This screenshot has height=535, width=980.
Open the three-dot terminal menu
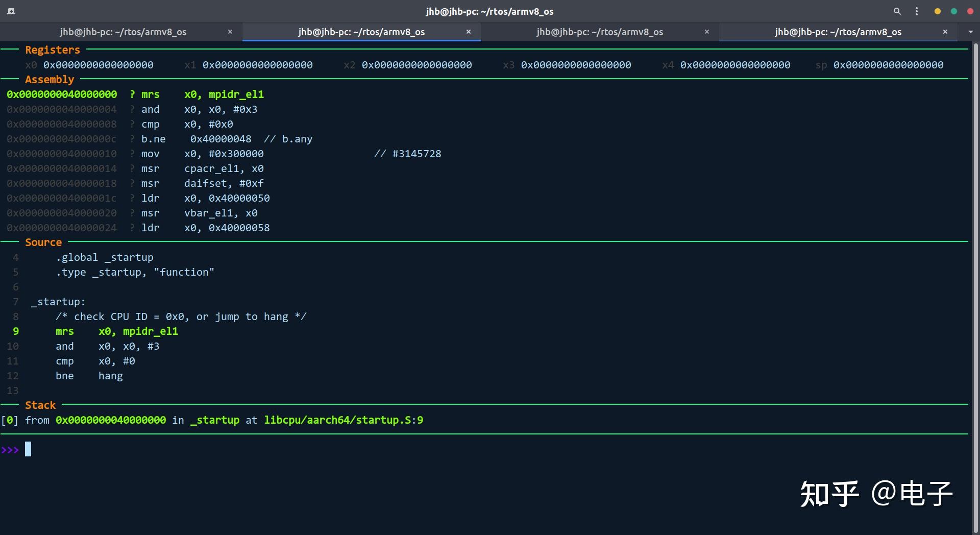pyautogui.click(x=917, y=11)
